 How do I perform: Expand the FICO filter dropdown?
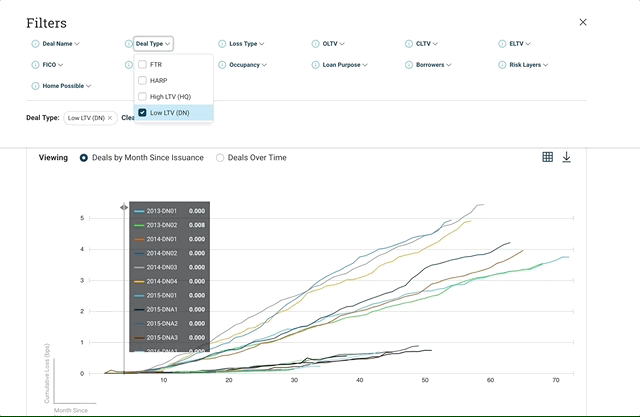coord(53,65)
